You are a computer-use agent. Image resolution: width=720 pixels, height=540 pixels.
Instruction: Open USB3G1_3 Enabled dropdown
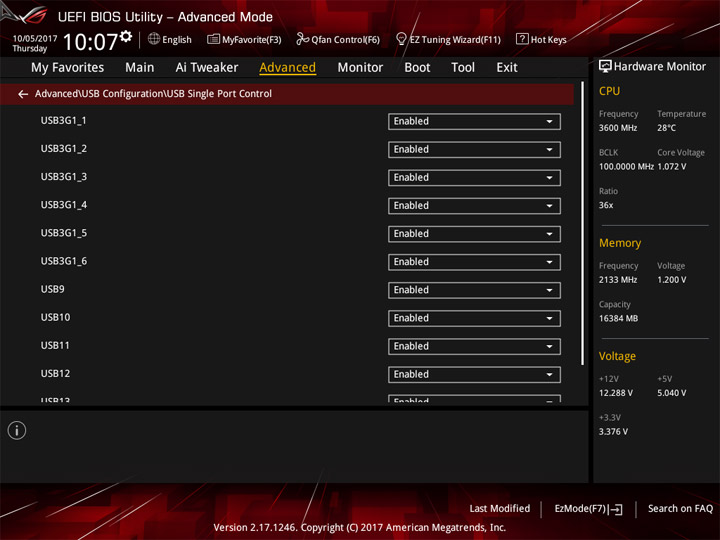coord(474,178)
